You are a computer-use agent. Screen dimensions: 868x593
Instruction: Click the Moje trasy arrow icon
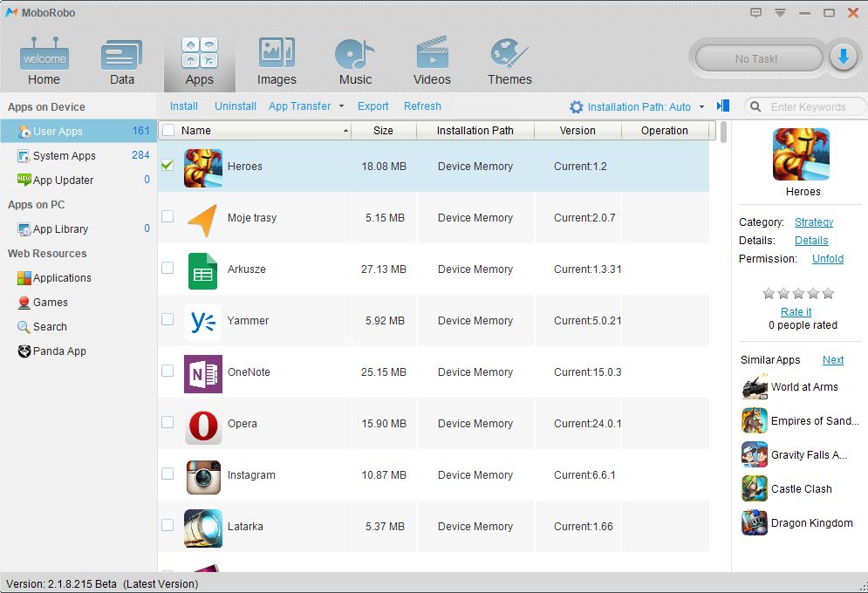[203, 220]
